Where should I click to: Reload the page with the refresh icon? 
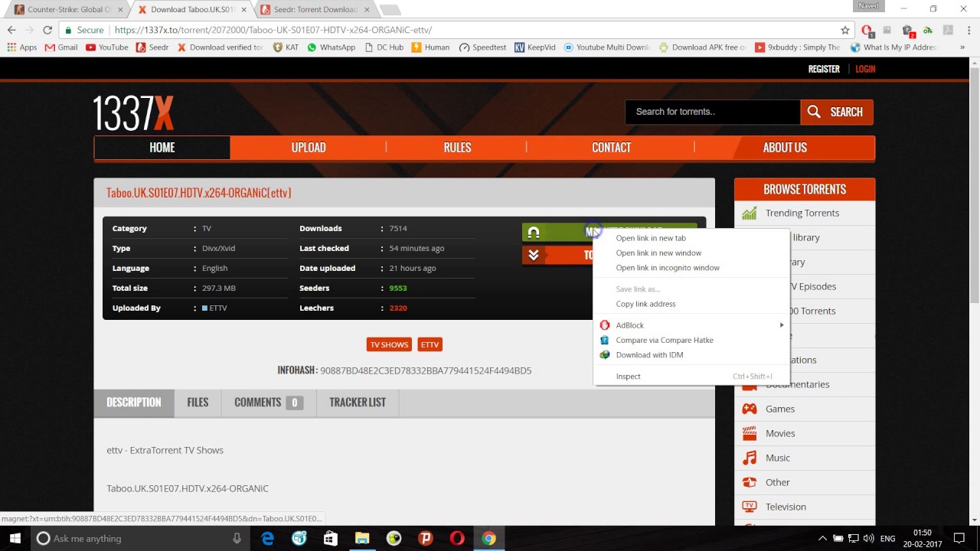click(x=47, y=30)
